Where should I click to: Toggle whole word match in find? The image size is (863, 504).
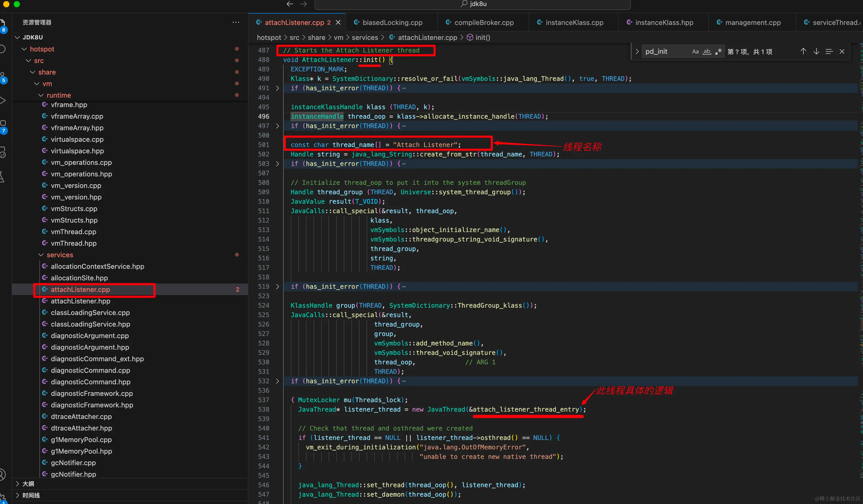[707, 52]
